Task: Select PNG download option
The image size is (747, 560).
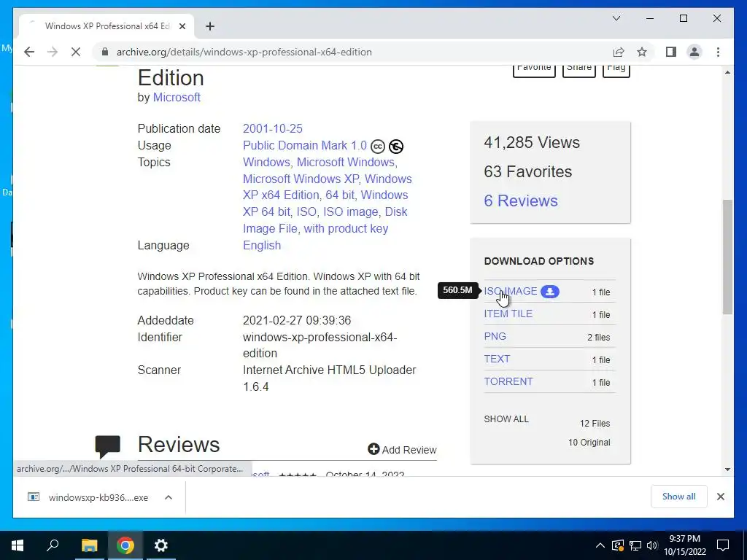Action: pos(495,336)
